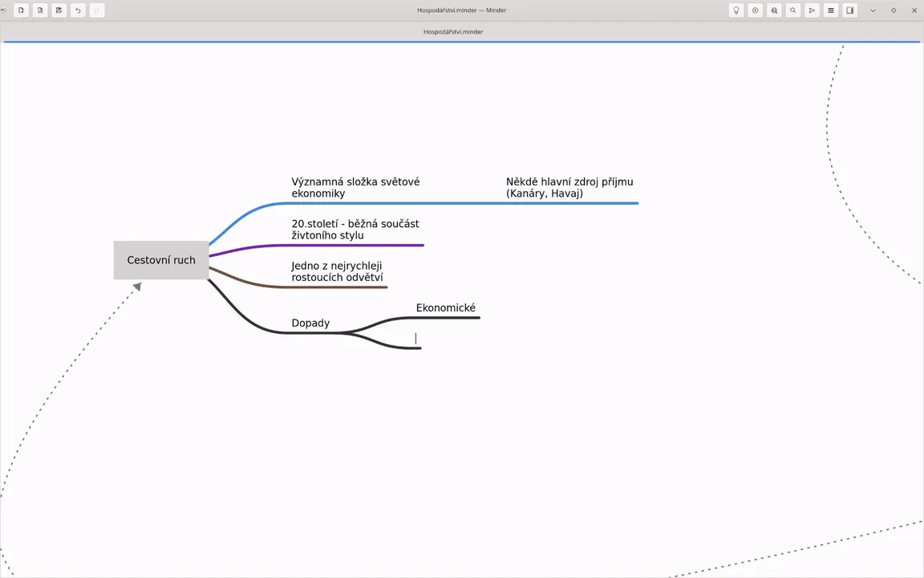Select node Někde hlavní zdroj příjmu

click(x=569, y=188)
